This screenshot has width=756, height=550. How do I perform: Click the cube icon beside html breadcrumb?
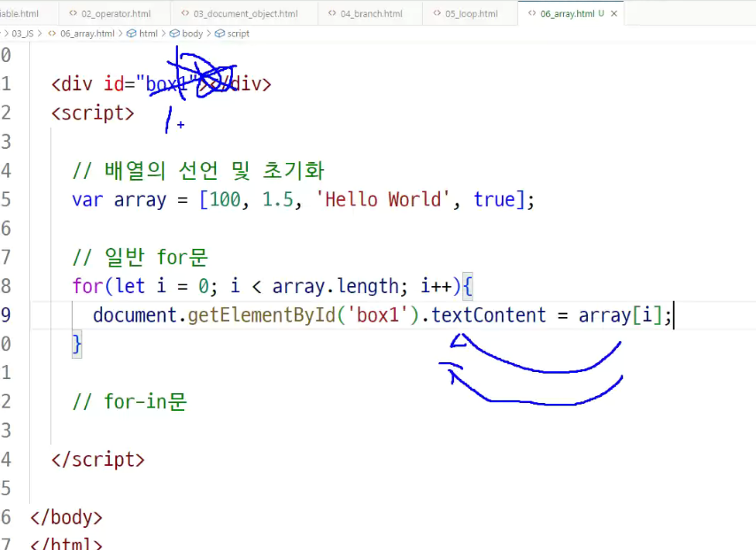point(131,34)
